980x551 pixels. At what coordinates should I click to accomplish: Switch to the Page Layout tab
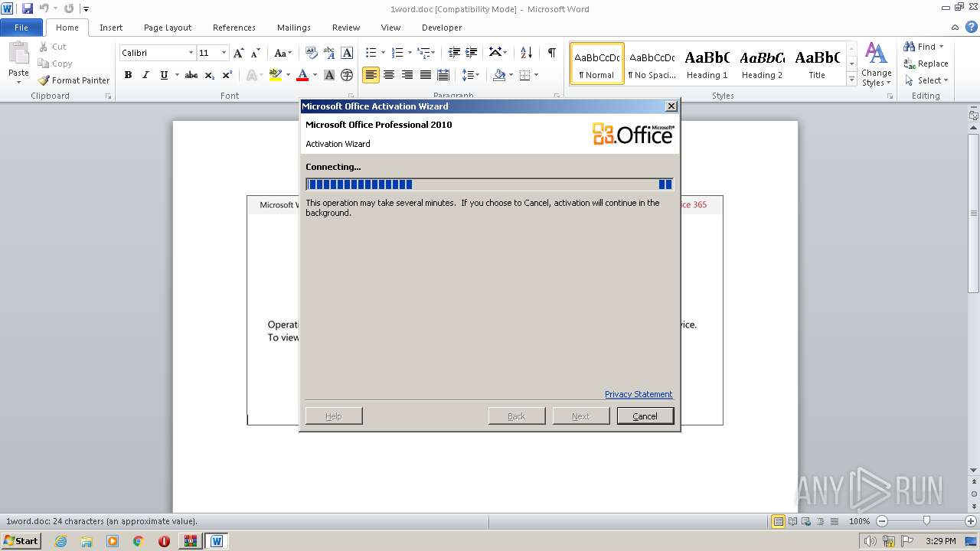pos(168,28)
